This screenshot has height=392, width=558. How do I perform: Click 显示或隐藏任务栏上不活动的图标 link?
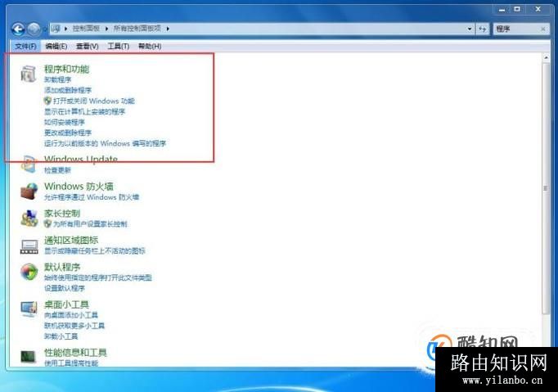point(95,251)
